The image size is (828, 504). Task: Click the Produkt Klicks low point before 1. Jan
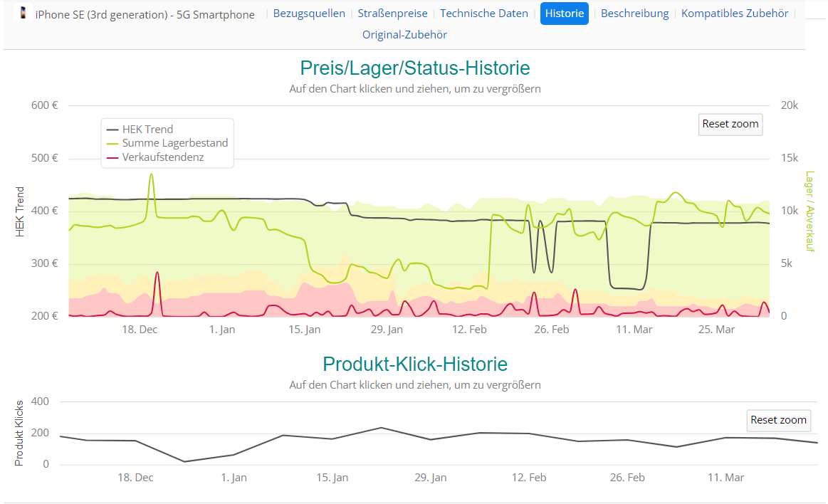[x=184, y=461]
